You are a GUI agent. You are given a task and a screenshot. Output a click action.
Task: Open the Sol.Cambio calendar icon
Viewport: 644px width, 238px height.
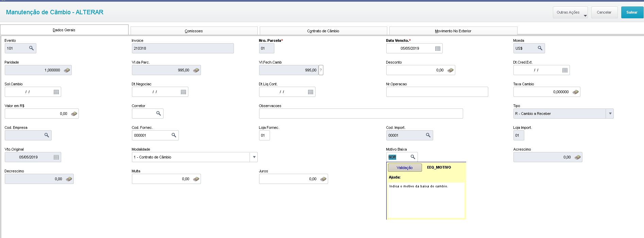coord(56,92)
